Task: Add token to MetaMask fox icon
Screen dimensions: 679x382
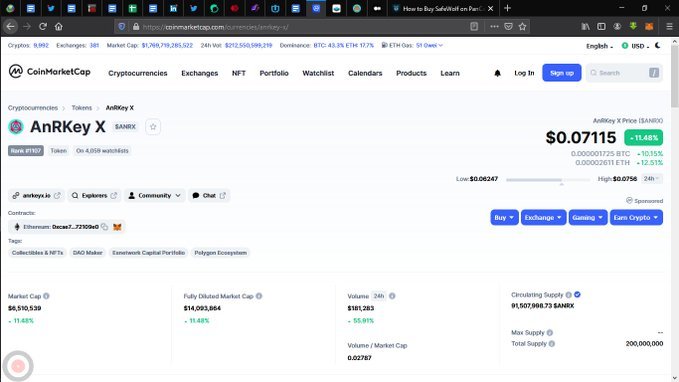Action: 117,227
